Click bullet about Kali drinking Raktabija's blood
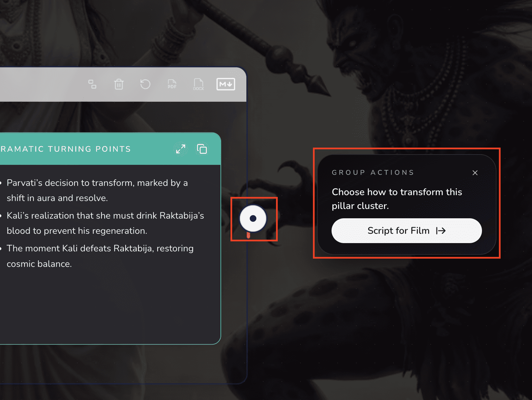532x400 pixels. [105, 223]
